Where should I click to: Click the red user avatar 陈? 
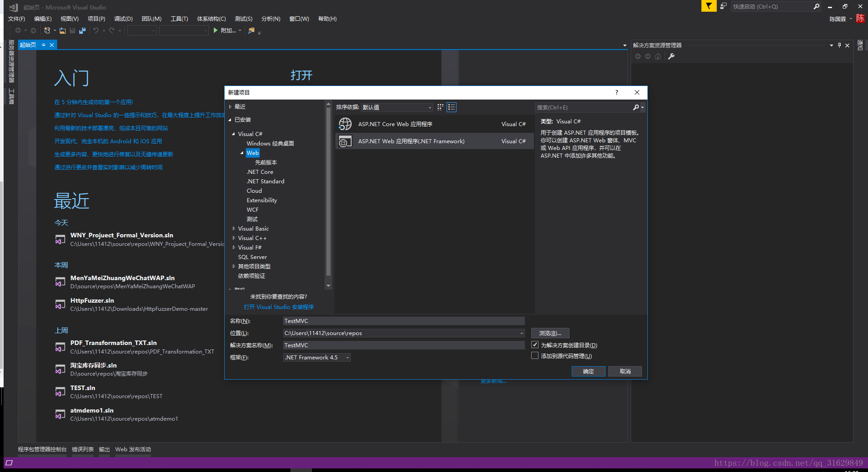coord(860,18)
